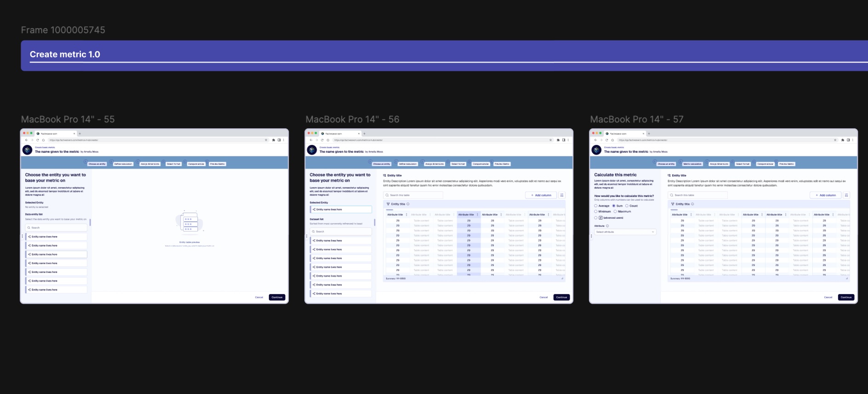This screenshot has width=868, height=394.
Task: Click the bookmark star in frame 55 browser
Action: pos(266,140)
